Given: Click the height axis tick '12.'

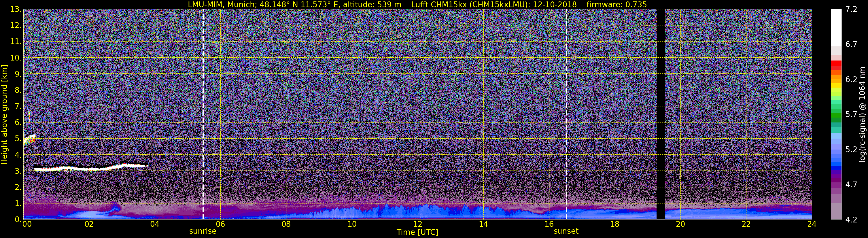Looking at the screenshot, I should point(16,26).
